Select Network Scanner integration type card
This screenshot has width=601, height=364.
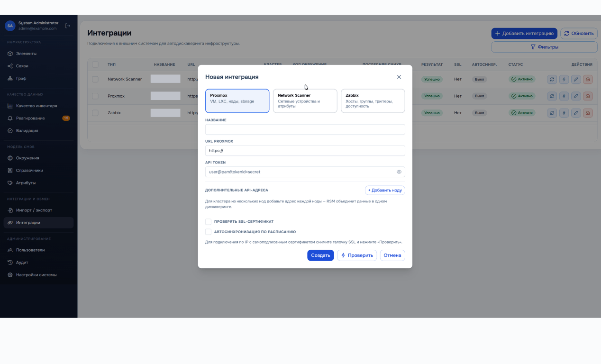click(x=305, y=101)
